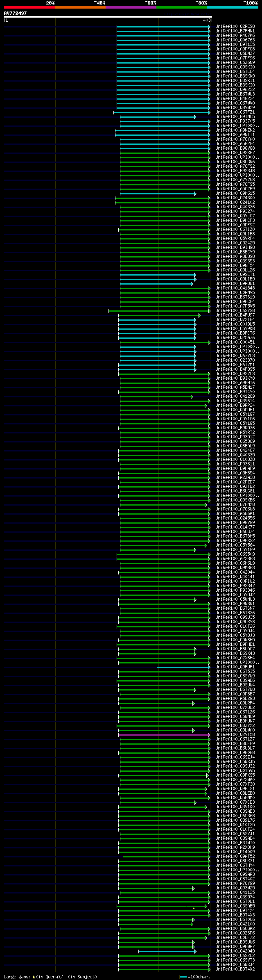
Task: Click the green ~80% identity legend segment
Action: pyautogui.click(x=182, y=7)
